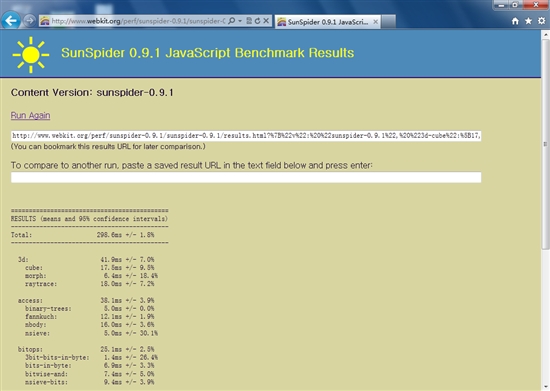Open the address bar autocomplete dropdown arrow
This screenshot has height=391, width=550.
240,21
